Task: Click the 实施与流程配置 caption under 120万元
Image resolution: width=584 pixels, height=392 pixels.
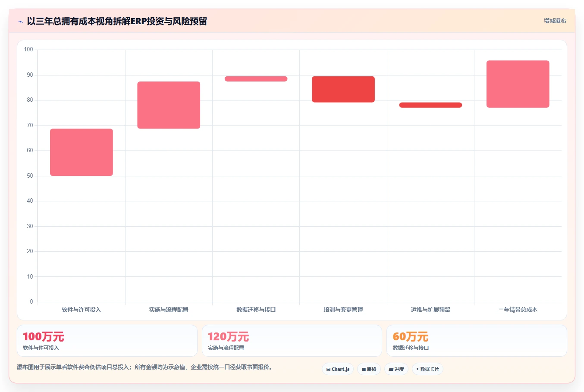Action: coord(226,348)
